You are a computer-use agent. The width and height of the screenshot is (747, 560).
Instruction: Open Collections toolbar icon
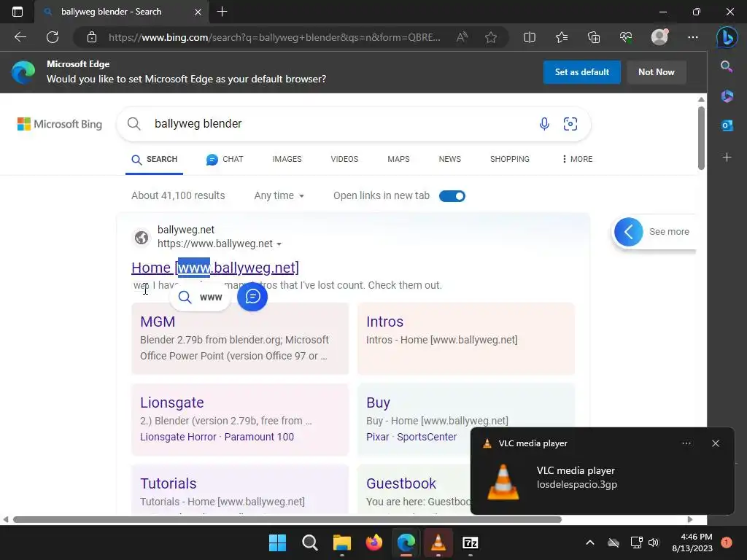click(x=594, y=37)
